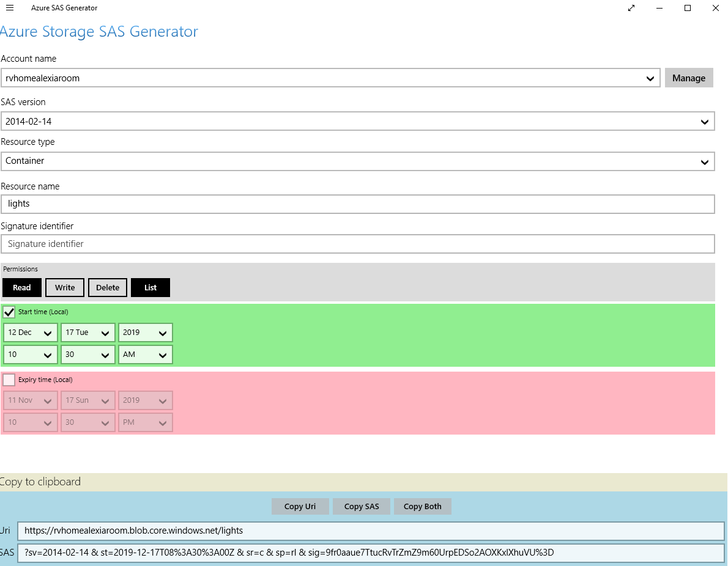Open the Resource type dropdown
Screen dimensions: 728x566
pos(704,161)
